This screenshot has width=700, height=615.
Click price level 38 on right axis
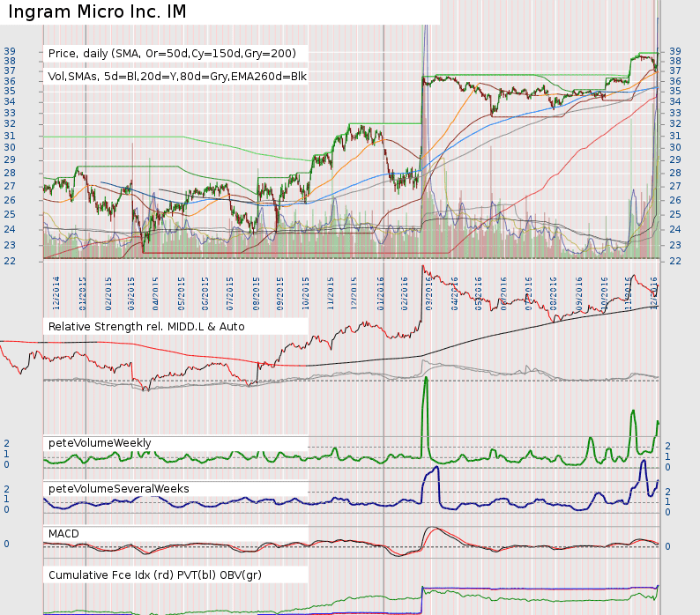pos(675,61)
